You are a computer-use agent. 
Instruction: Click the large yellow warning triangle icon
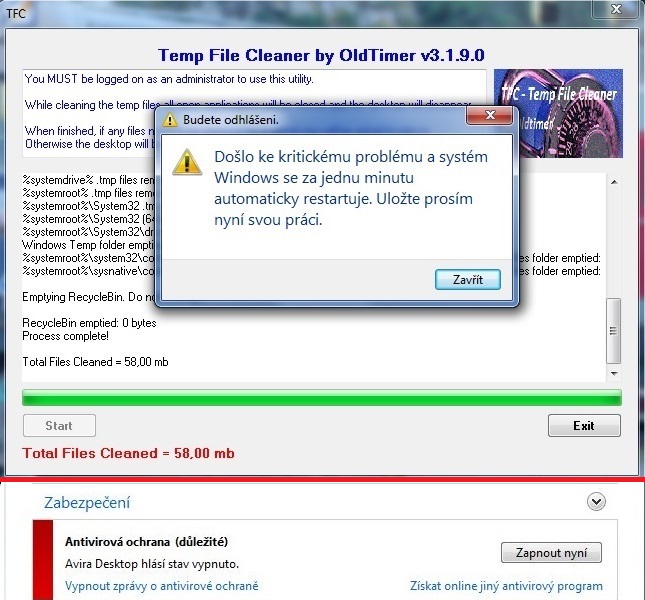pyautogui.click(x=187, y=162)
